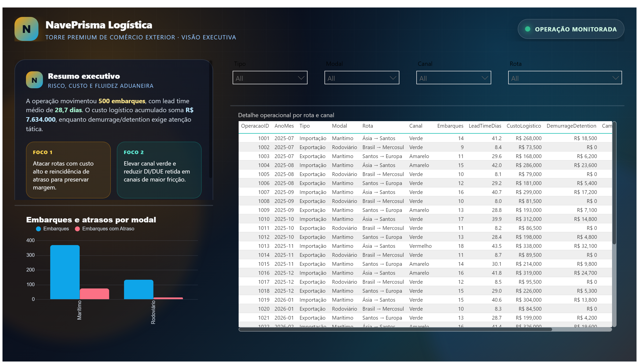639x364 pixels.
Task: Click the Foco 2 card
Action: point(159,170)
